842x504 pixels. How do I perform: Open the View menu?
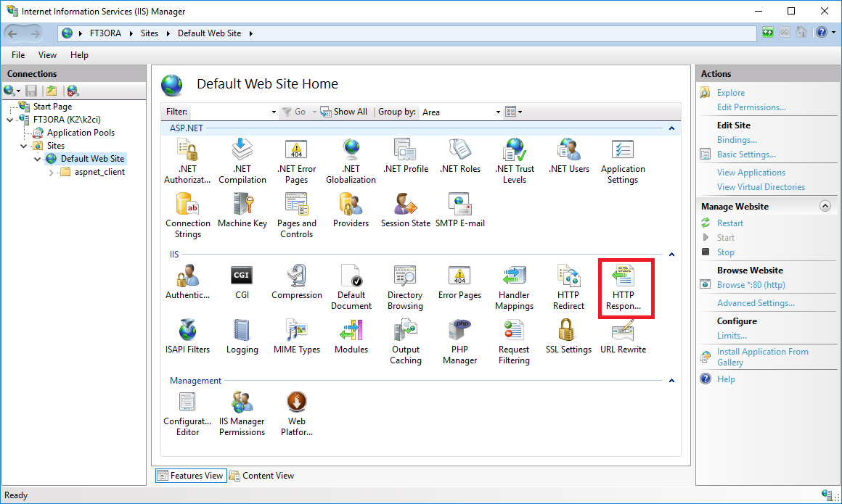[47, 54]
